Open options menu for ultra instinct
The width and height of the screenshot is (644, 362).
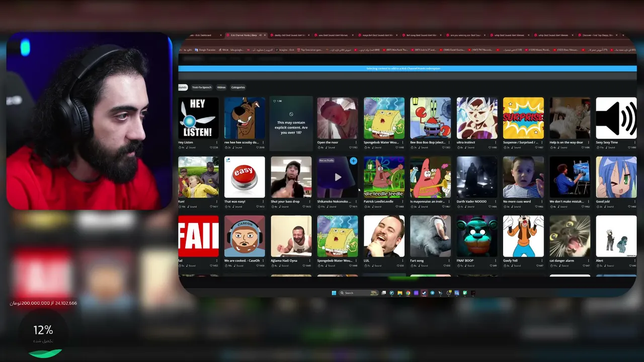(496, 142)
